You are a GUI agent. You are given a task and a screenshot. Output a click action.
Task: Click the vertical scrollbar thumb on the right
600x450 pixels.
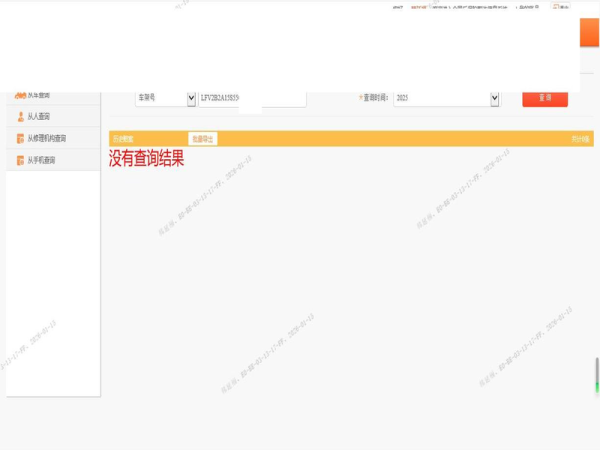[597, 374]
